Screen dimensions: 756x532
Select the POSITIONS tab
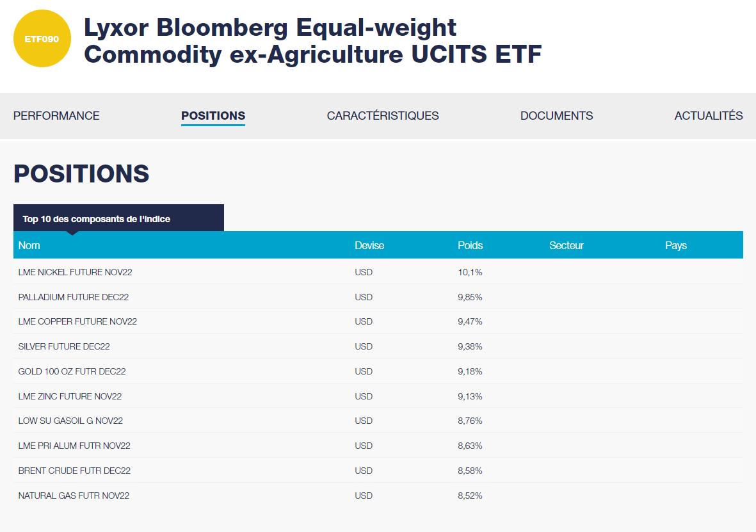point(213,116)
